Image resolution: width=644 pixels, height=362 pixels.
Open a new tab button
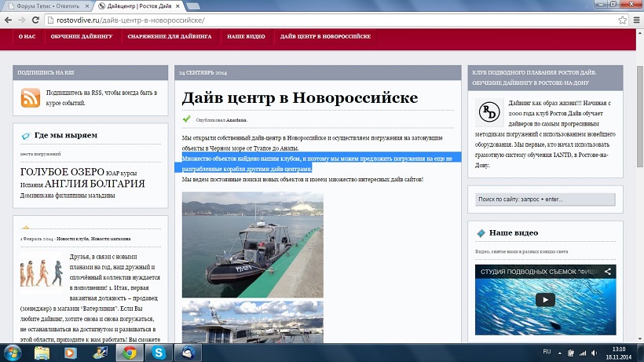coord(193,6)
